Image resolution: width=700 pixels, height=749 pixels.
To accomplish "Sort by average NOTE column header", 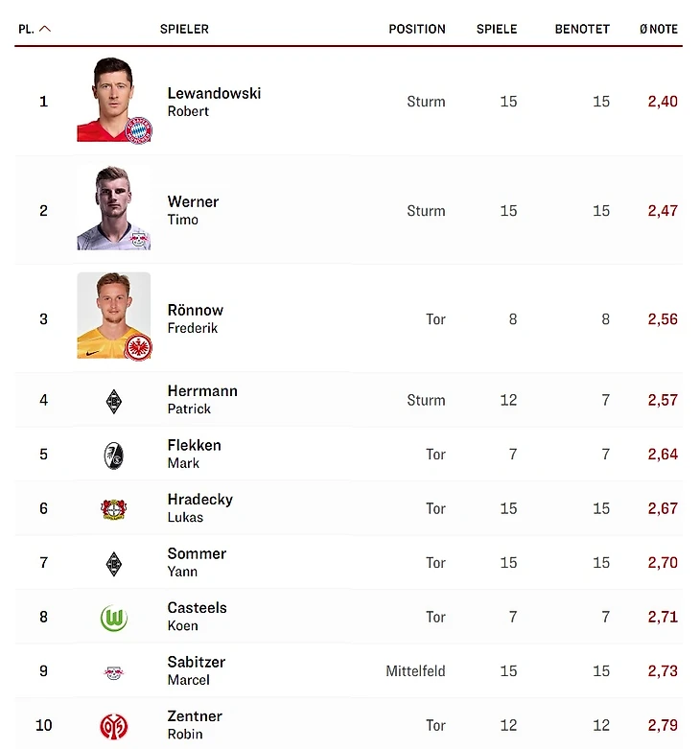I will coord(659,29).
